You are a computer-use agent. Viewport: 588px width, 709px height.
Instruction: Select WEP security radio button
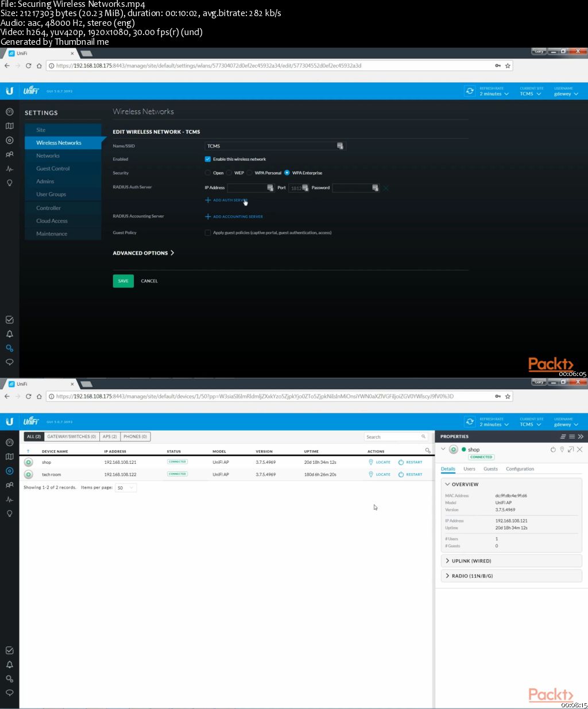coord(229,173)
